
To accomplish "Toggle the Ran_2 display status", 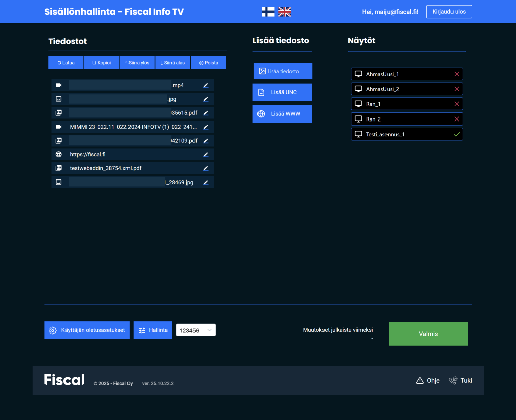I will tap(457, 119).
